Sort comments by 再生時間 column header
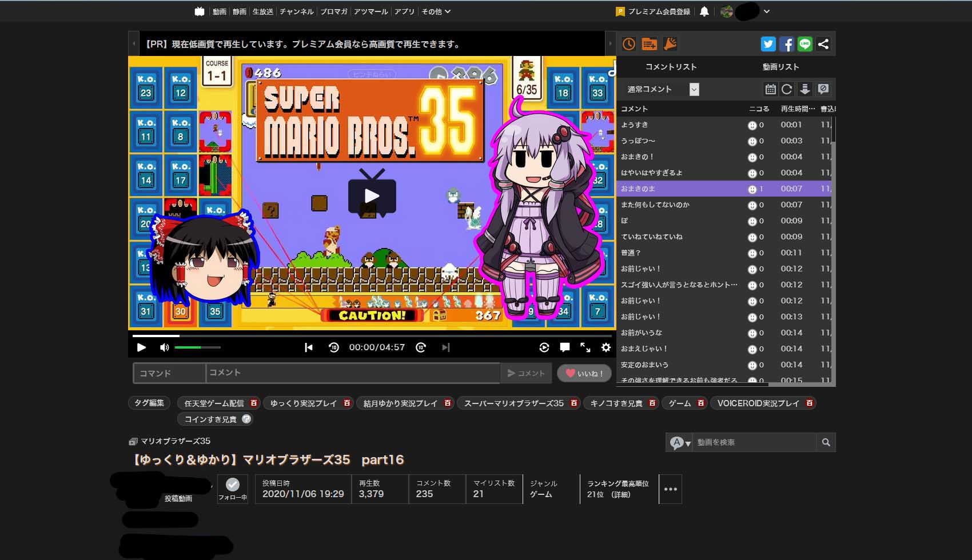This screenshot has height=560, width=972. 798,109
